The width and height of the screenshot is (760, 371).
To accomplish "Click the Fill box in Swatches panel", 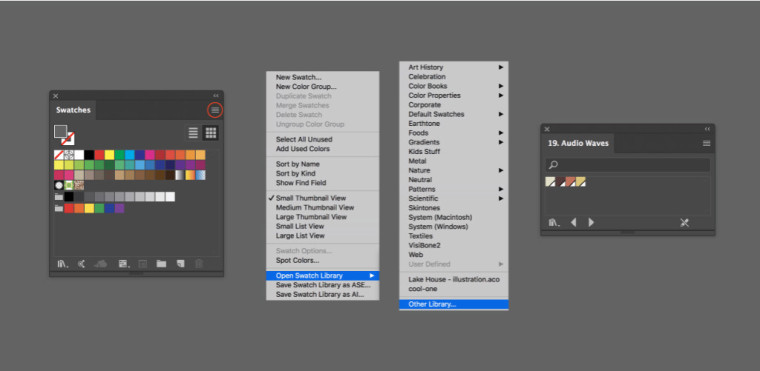I will point(61,131).
